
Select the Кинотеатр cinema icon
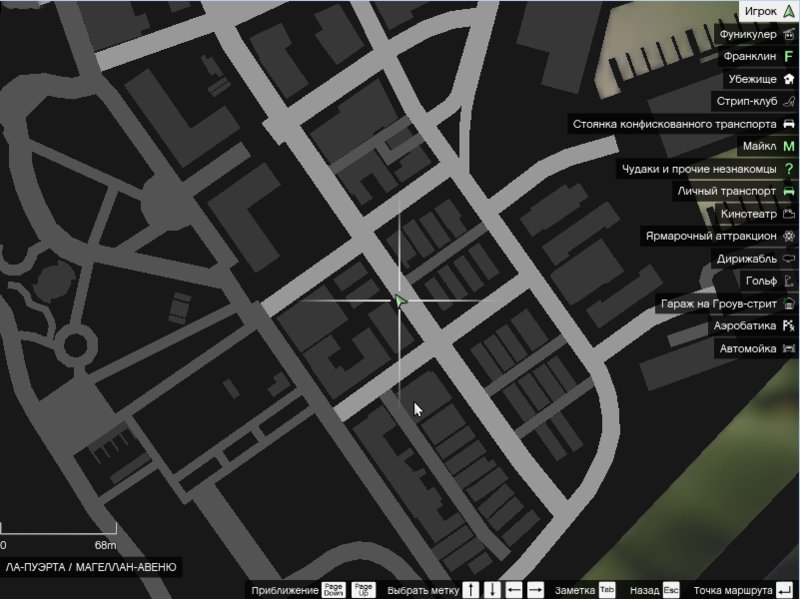[x=789, y=214]
